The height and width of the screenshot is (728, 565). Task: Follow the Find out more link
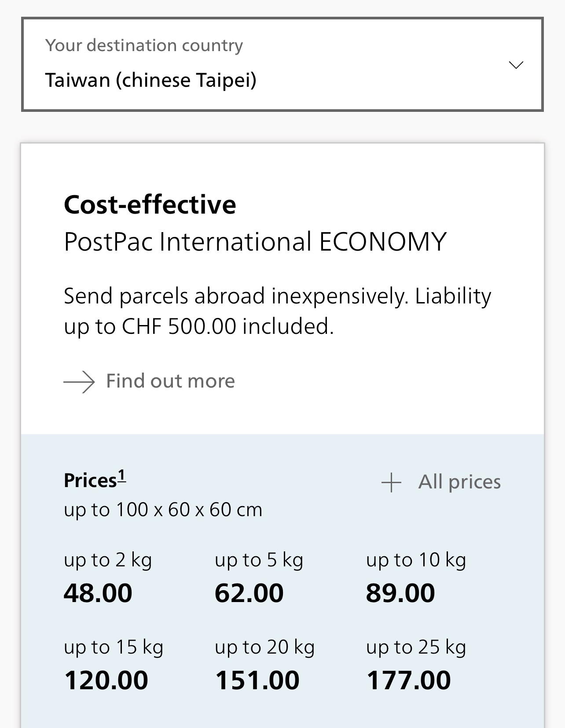(x=170, y=381)
